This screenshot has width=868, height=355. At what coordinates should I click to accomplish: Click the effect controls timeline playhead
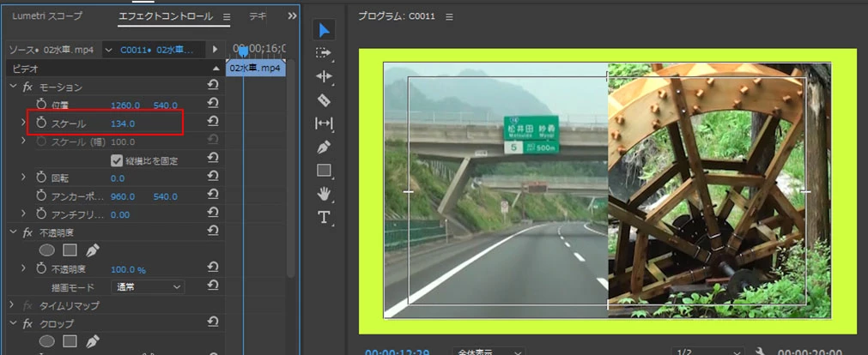243,51
